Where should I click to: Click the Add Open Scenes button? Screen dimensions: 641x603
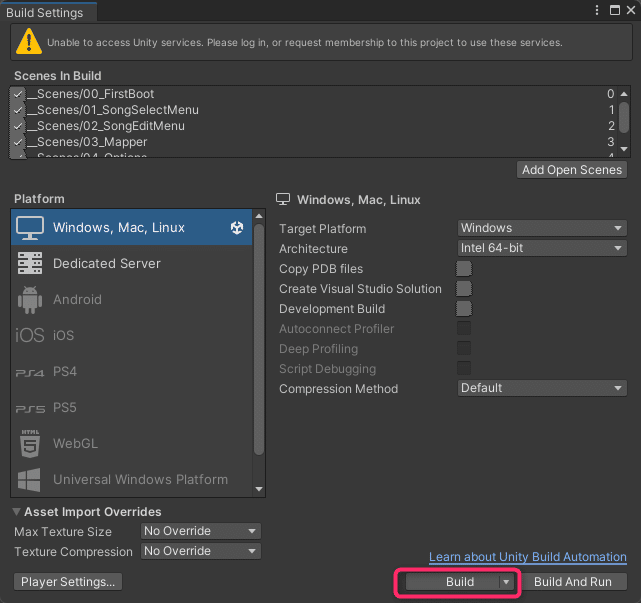pyautogui.click(x=572, y=170)
